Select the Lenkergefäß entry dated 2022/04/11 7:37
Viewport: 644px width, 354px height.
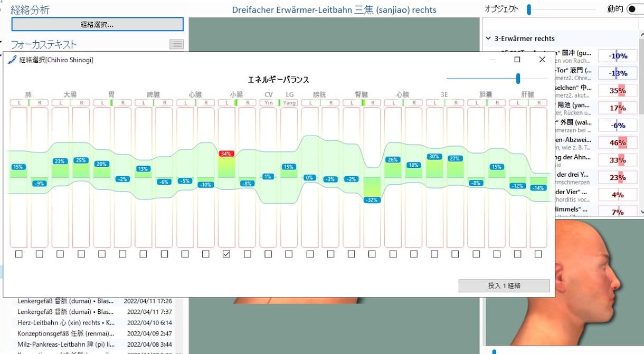[96, 312]
